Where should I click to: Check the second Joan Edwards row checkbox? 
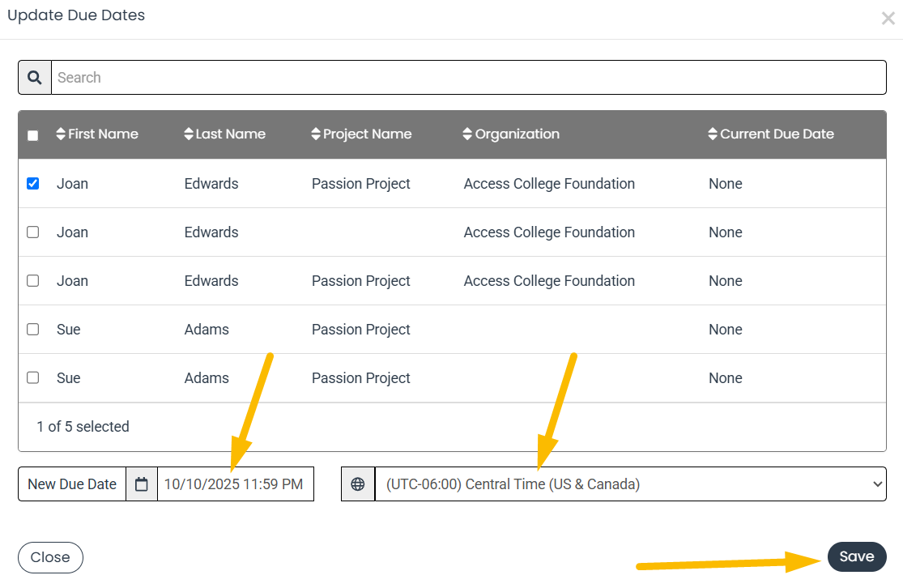33,232
